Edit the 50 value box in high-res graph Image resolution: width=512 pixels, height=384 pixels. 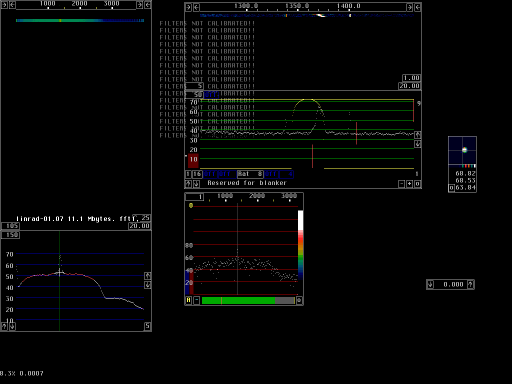(194, 95)
